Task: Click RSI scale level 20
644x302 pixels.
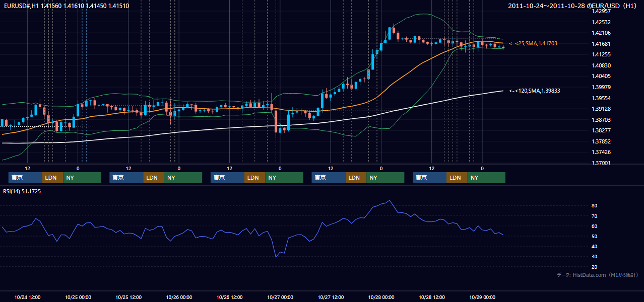Action: pyautogui.click(x=595, y=267)
